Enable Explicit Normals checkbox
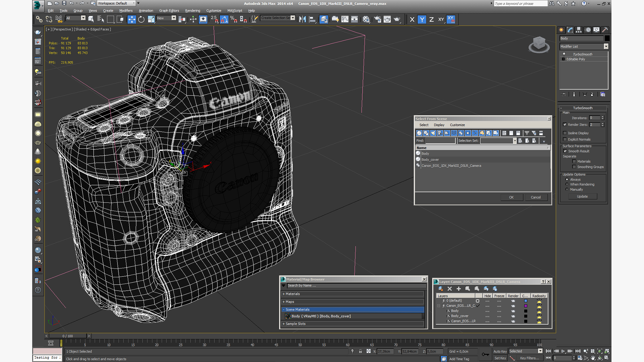The width and height of the screenshot is (644, 362). click(x=565, y=139)
